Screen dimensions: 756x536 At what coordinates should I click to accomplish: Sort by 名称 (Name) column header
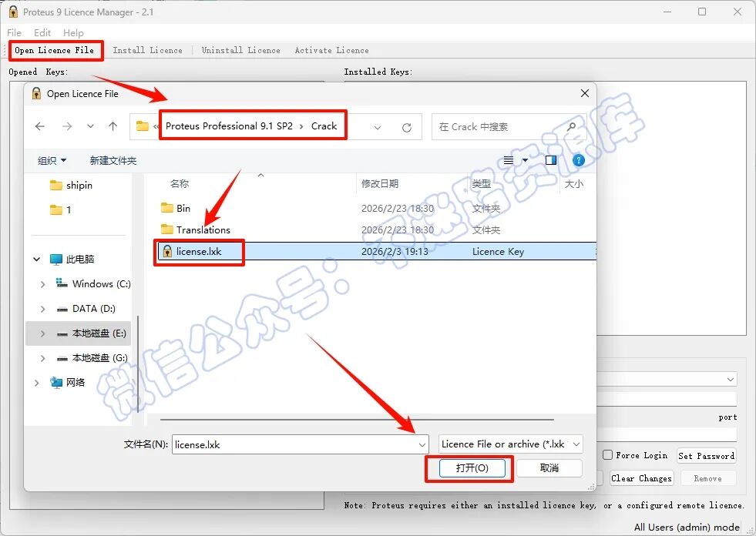(180, 183)
